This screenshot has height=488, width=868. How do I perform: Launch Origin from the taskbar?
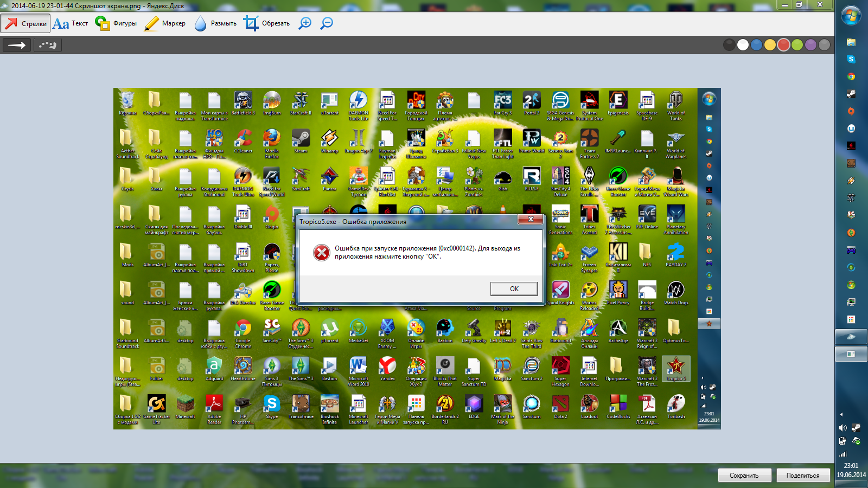851,111
